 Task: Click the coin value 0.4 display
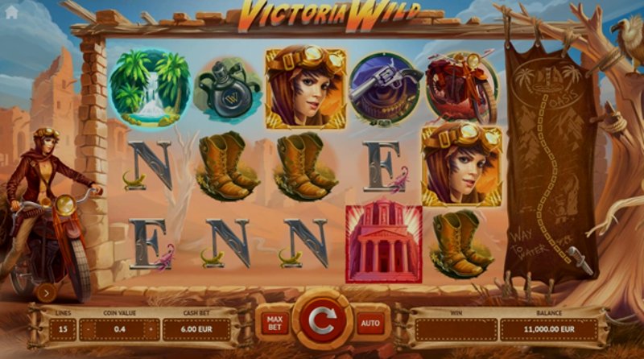coord(119,329)
